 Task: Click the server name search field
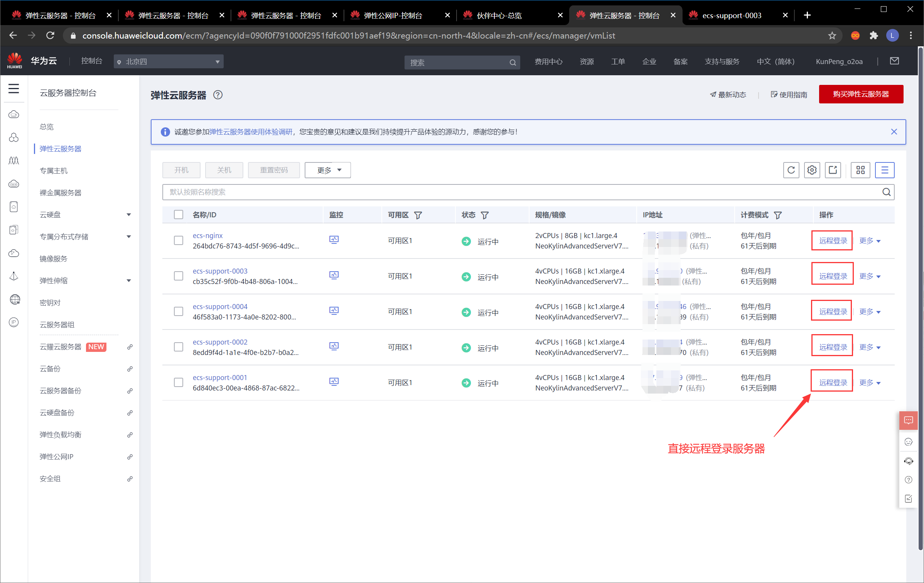pyautogui.click(x=528, y=192)
